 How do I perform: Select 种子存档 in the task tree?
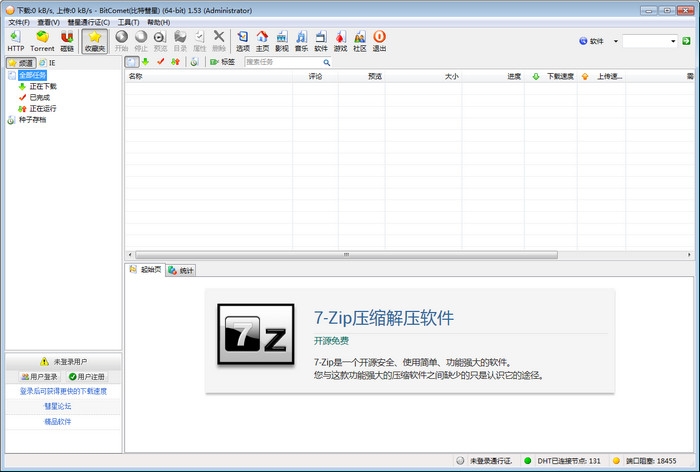(32, 120)
